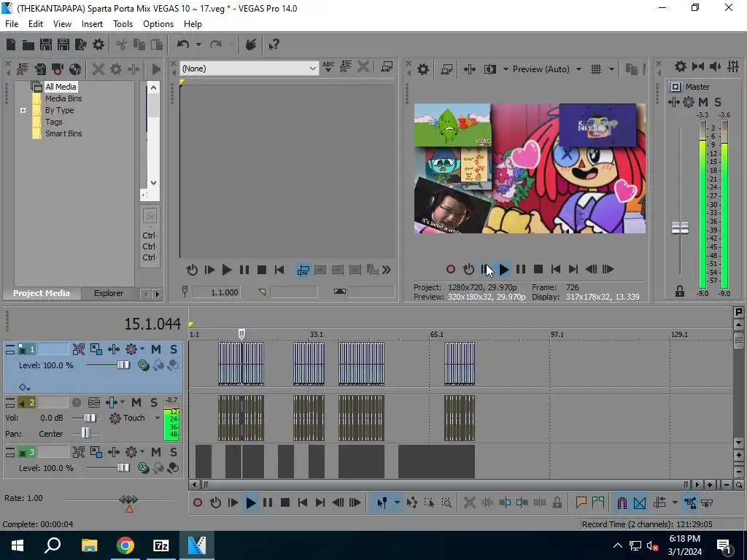Solo video track 1
747x560 pixels.
(x=174, y=349)
